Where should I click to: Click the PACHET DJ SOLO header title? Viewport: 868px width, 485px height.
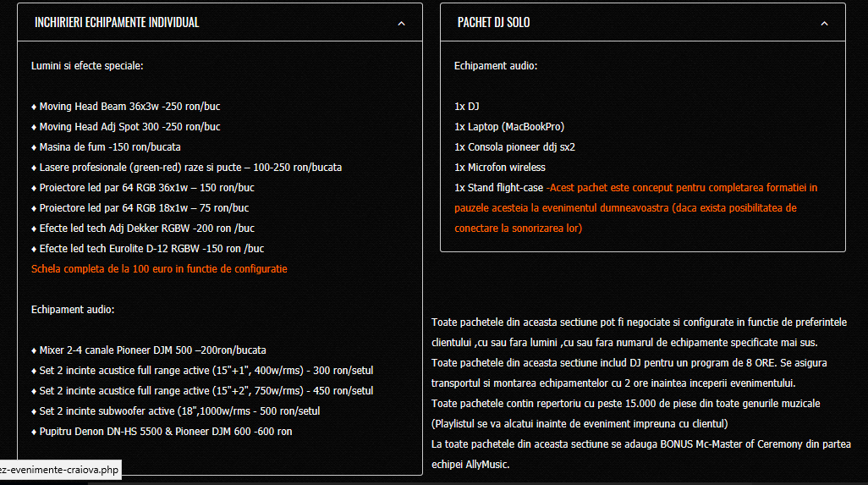(494, 22)
